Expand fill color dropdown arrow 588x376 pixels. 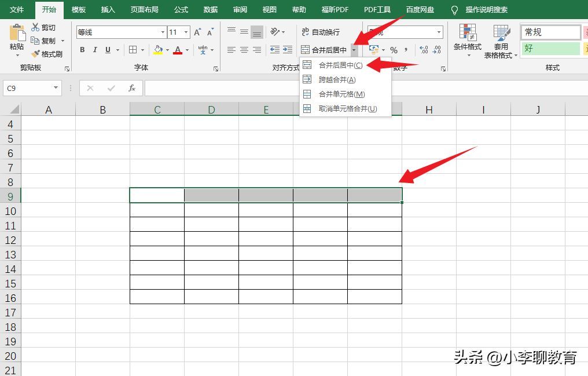(x=168, y=50)
